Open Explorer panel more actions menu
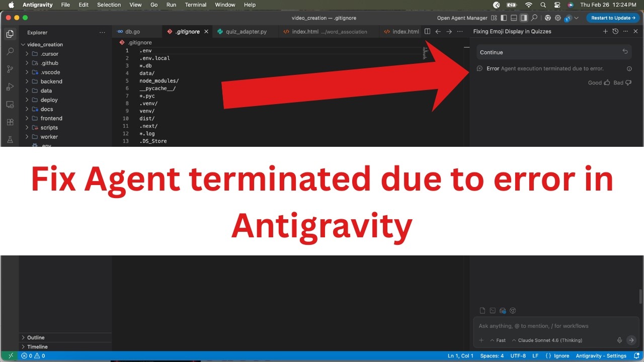Image resolution: width=644 pixels, height=362 pixels. 102,32
